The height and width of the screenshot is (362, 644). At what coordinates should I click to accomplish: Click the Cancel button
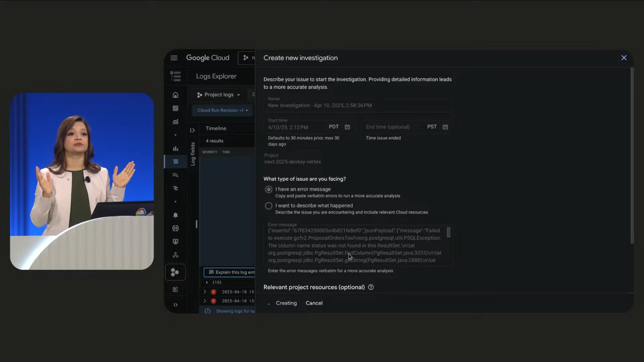[314, 303]
